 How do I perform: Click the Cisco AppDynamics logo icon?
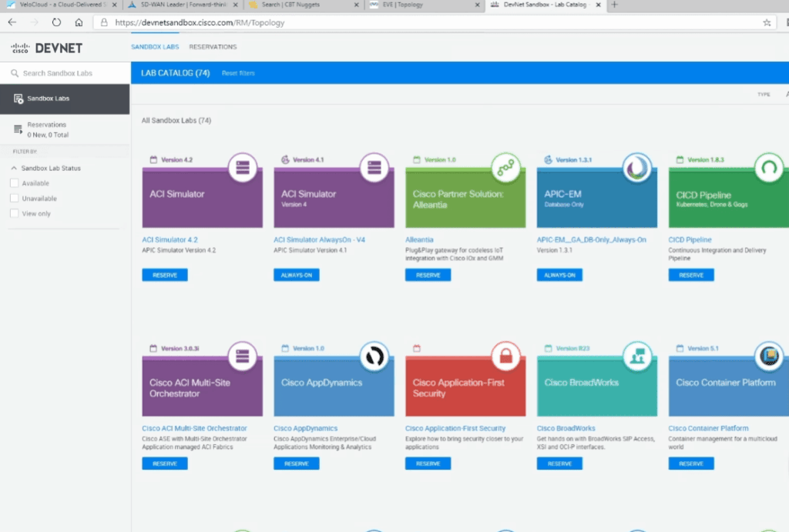[x=374, y=356]
